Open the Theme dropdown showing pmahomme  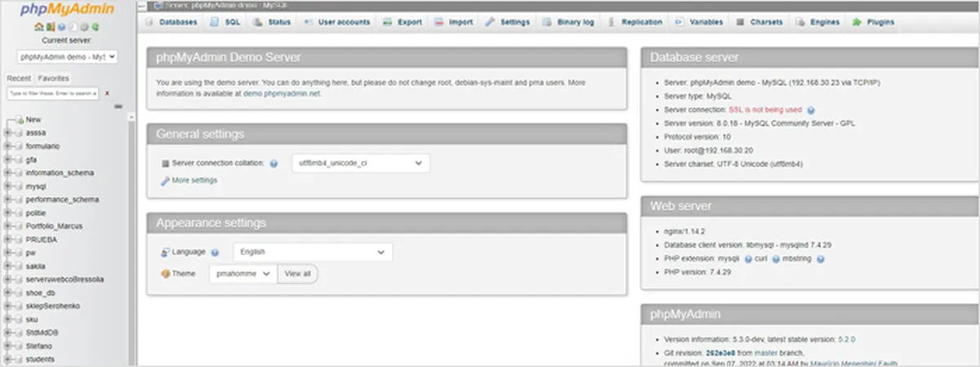pyautogui.click(x=243, y=274)
